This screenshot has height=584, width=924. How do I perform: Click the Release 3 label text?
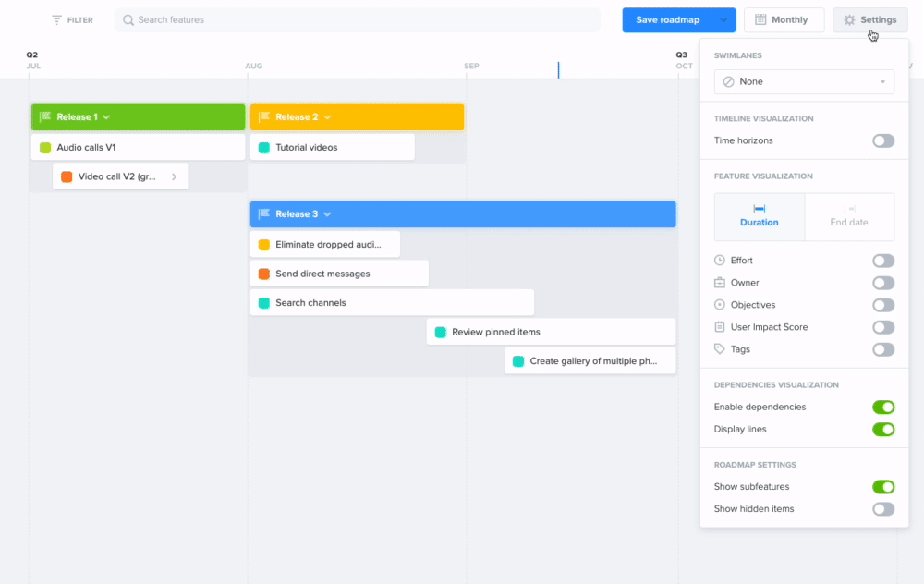[297, 213]
